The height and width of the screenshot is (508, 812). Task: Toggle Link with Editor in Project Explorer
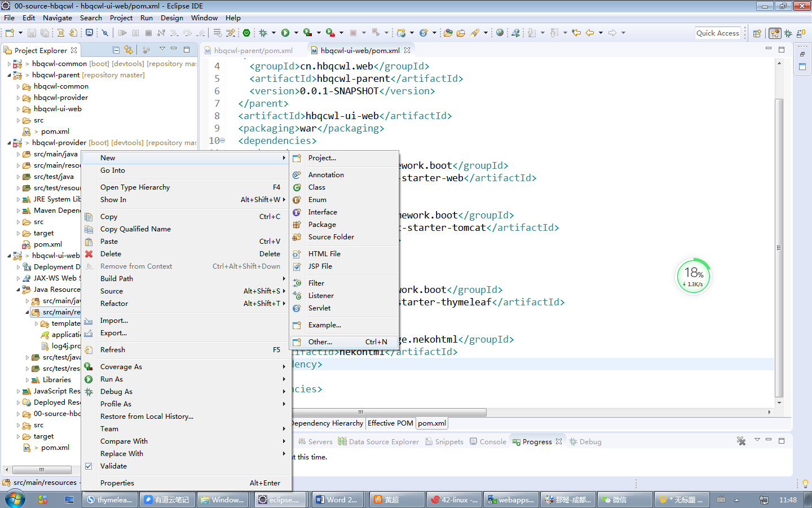129,50
